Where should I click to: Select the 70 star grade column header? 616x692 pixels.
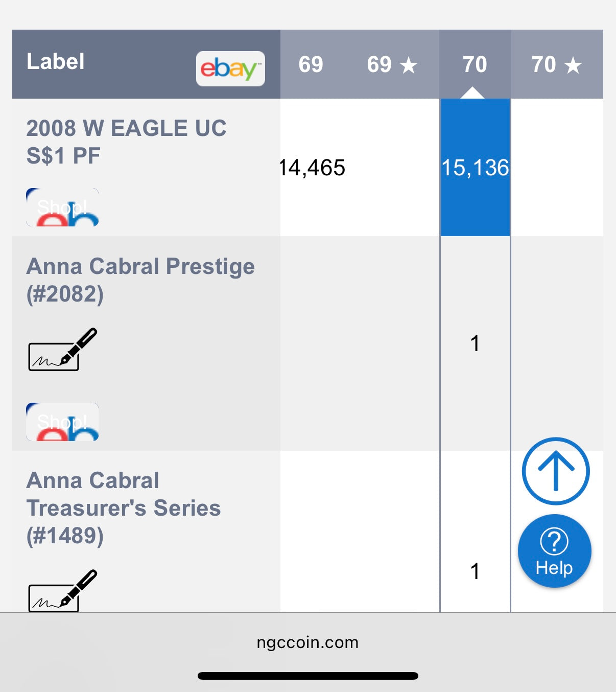click(x=556, y=64)
